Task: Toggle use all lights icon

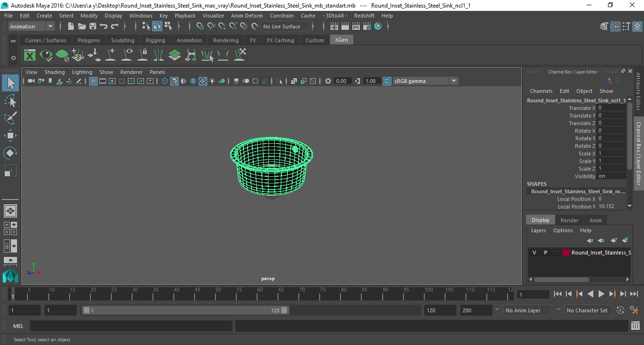Action: (x=212, y=81)
